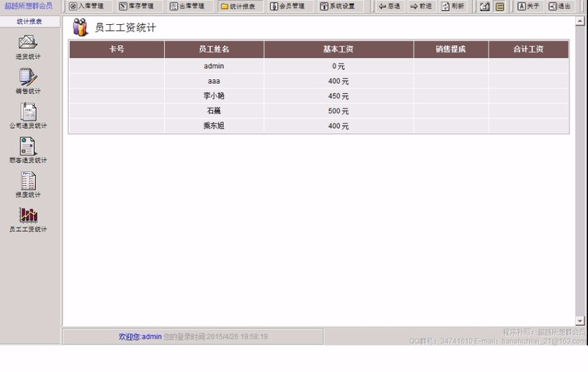588x372 pixels.
Task: Log out with the 退出 button
Action: [x=559, y=6]
